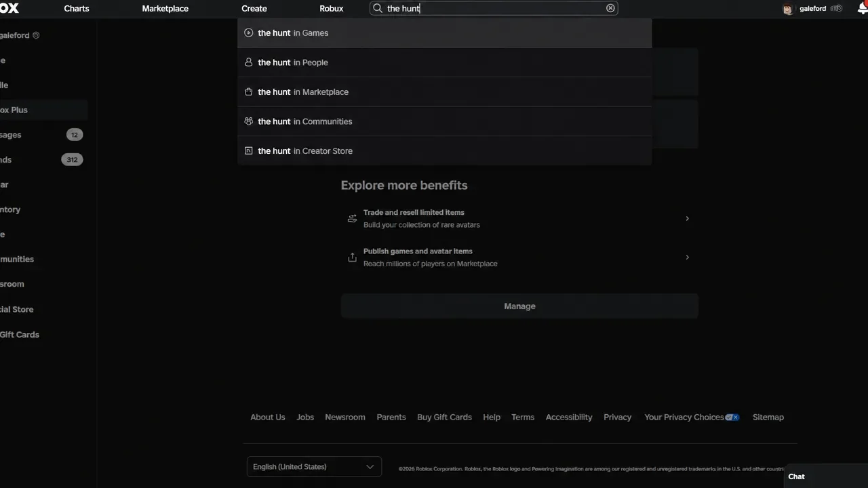Click the People icon in suggestions
The width and height of the screenshot is (868, 488).
click(248, 62)
